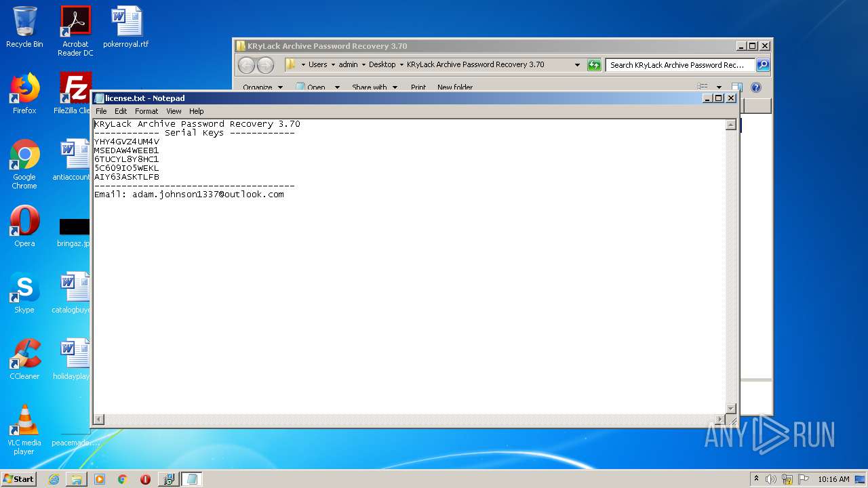Click the Explorer Forward navigation button
Image resolution: width=868 pixels, height=488 pixels.
(265, 65)
